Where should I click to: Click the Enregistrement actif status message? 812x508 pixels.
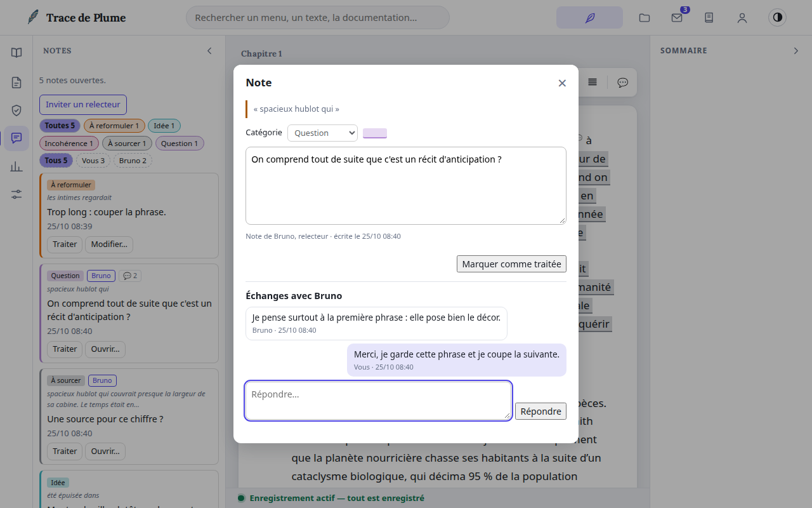[x=337, y=498]
